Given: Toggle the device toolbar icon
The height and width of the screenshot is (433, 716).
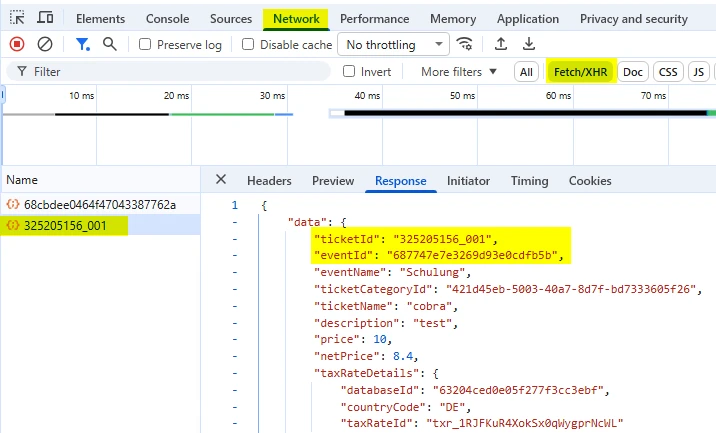Looking at the screenshot, I should point(46,19).
